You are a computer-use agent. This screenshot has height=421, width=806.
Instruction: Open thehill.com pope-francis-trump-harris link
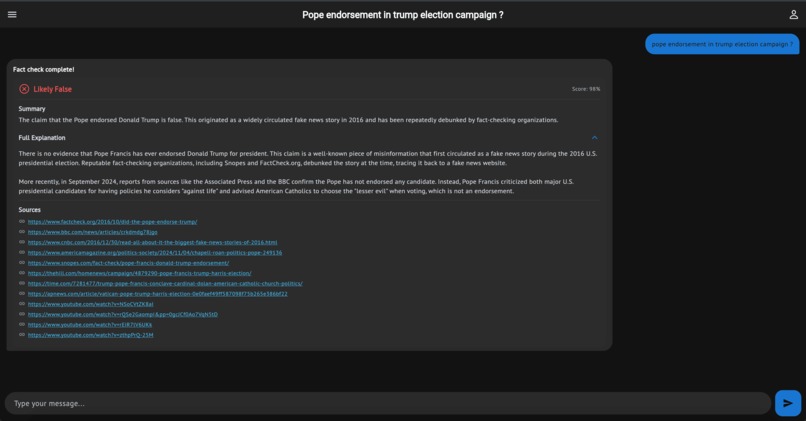(139, 273)
